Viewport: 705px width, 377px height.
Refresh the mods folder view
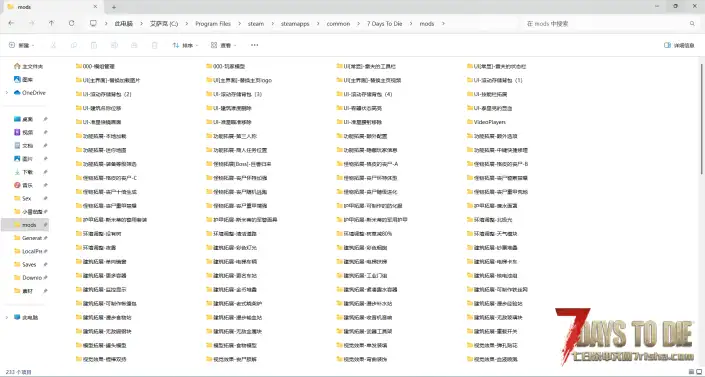pos(71,23)
